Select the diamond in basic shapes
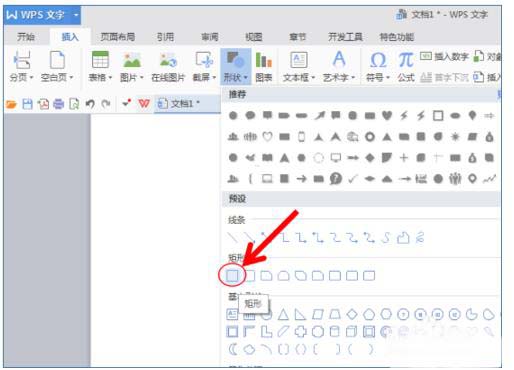 (x=352, y=314)
